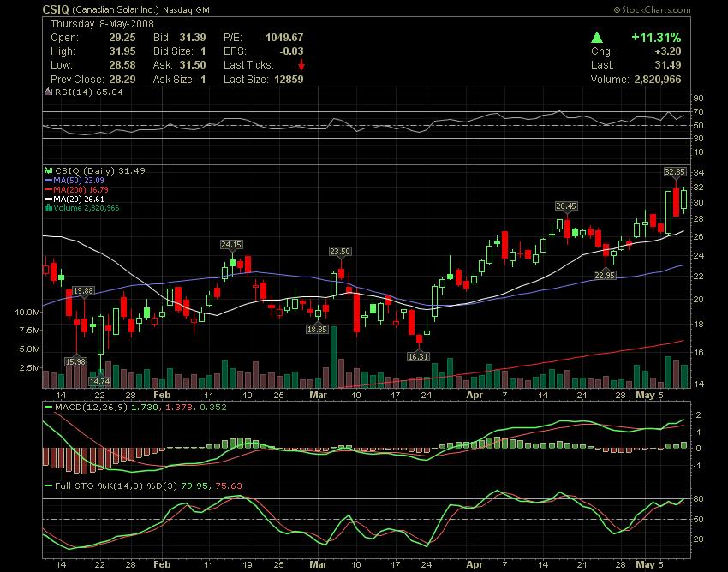Click the Bid Size label

tap(173, 51)
